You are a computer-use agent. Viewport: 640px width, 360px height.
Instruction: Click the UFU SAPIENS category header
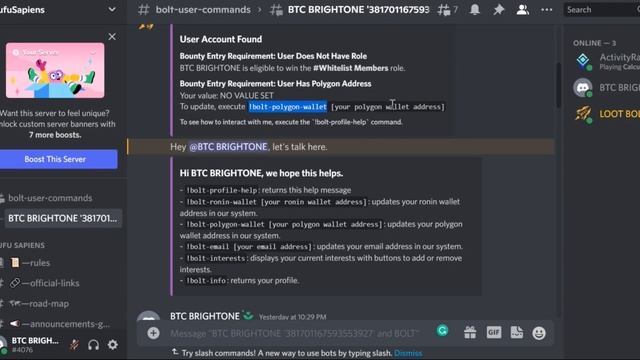pos(22,245)
